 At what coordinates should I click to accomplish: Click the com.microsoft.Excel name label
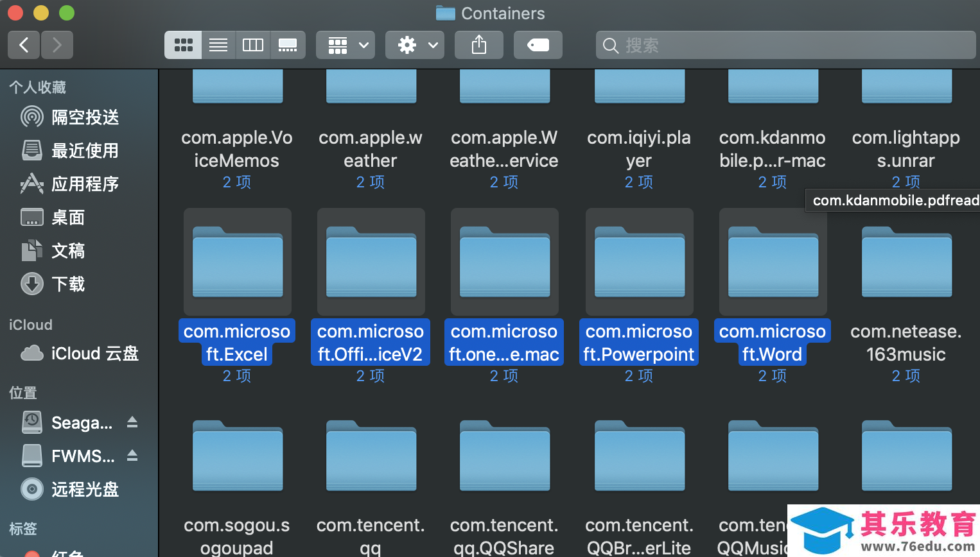(237, 343)
